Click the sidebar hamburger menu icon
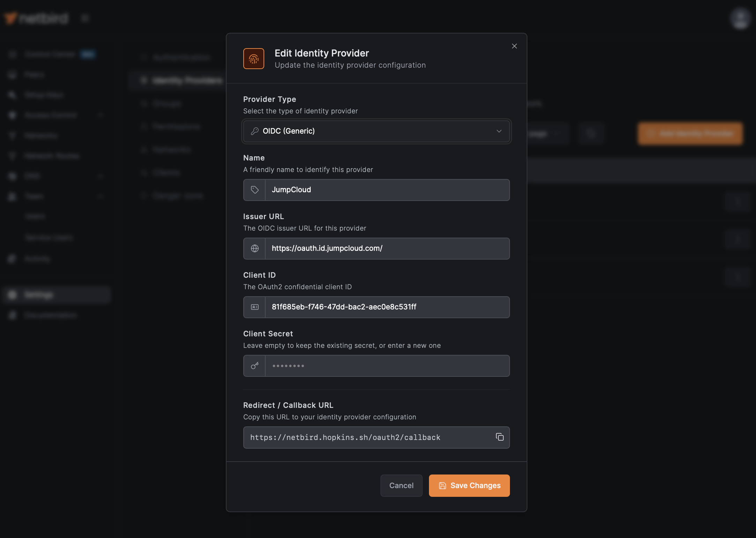The height and width of the screenshot is (538, 756). click(85, 18)
